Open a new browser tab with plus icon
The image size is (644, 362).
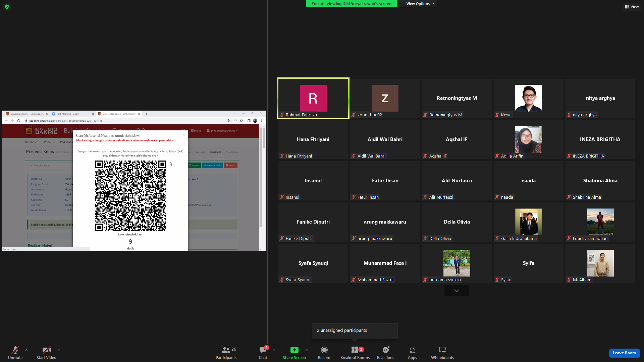tap(146, 114)
